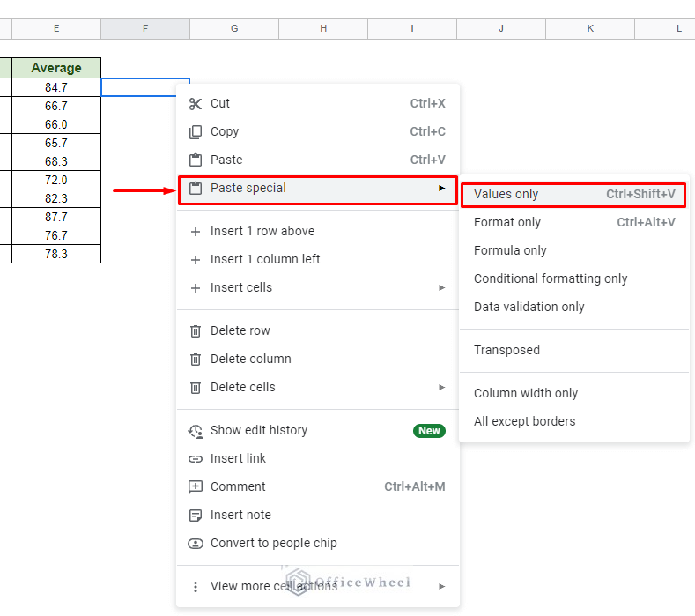Open View more cell actions submenu
This screenshot has height=616, width=695.
[x=317, y=587]
